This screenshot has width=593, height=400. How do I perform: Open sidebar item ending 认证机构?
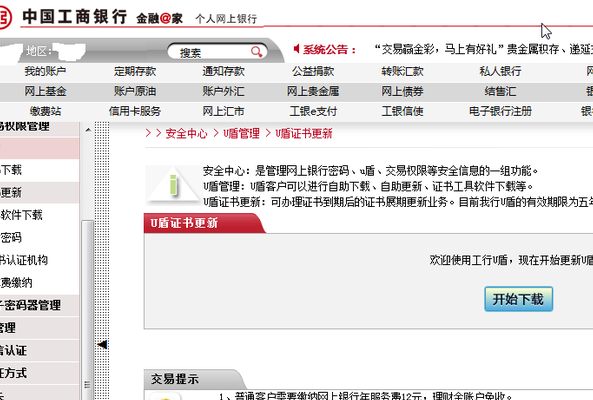click(39, 260)
